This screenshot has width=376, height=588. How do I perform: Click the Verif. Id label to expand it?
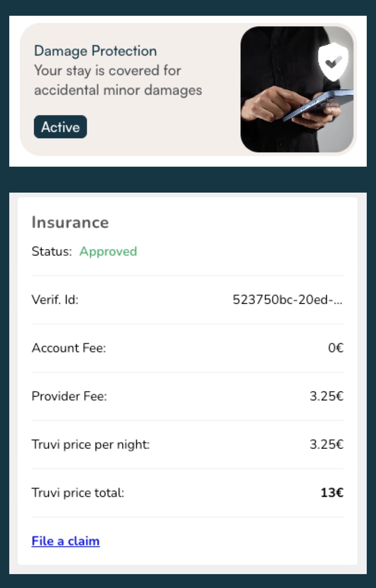55,300
